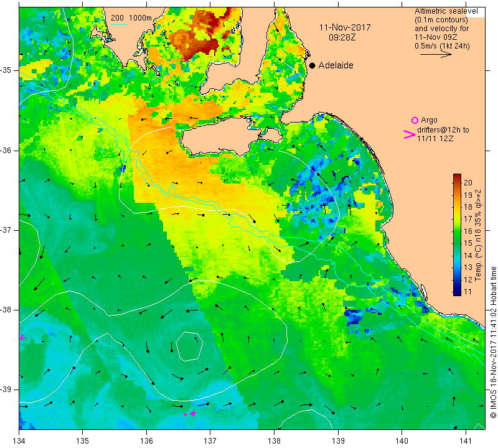
Task: Click the Argo legend label
Action: pos(429,120)
